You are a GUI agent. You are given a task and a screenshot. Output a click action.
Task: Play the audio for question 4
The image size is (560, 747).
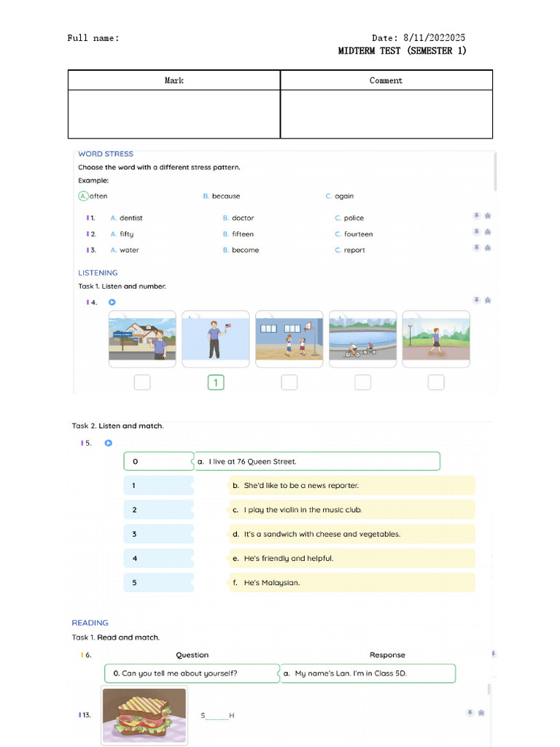click(112, 302)
